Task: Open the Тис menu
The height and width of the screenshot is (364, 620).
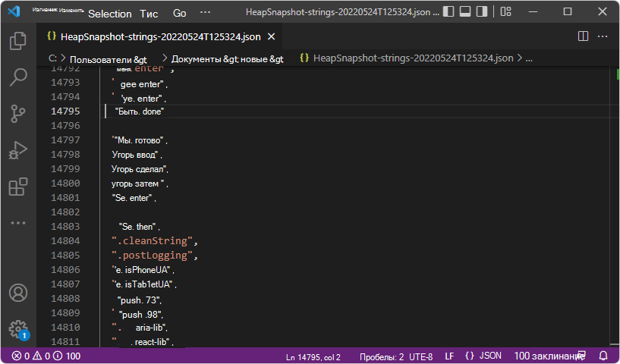Action: tap(149, 14)
